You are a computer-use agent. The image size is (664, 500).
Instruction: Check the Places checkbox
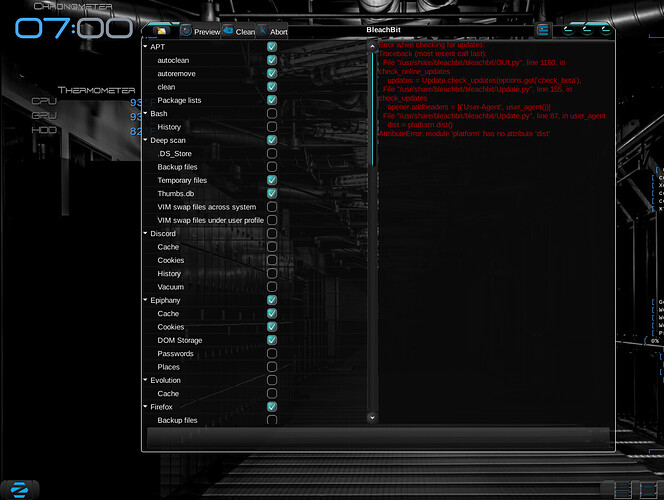(272, 367)
